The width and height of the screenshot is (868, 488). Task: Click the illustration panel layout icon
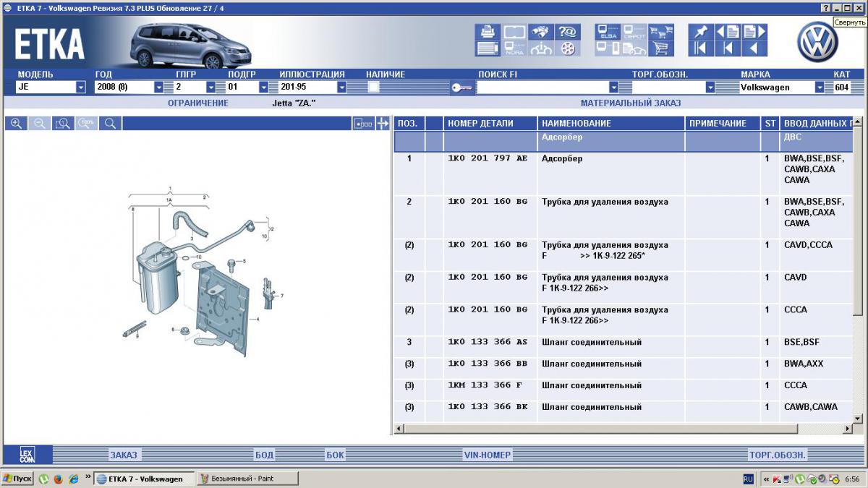click(363, 124)
